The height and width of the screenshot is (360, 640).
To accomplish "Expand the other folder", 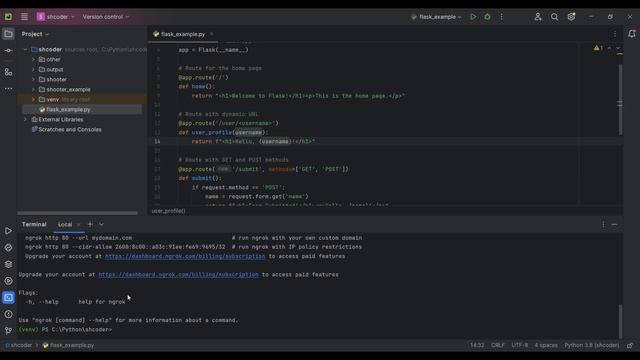I will coord(33,60).
